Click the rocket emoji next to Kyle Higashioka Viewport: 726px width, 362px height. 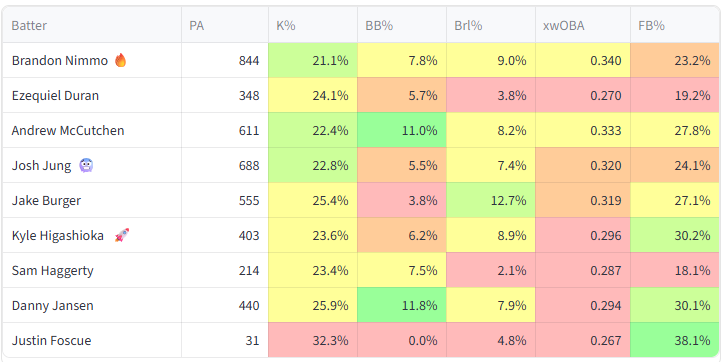pyautogui.click(x=122, y=235)
